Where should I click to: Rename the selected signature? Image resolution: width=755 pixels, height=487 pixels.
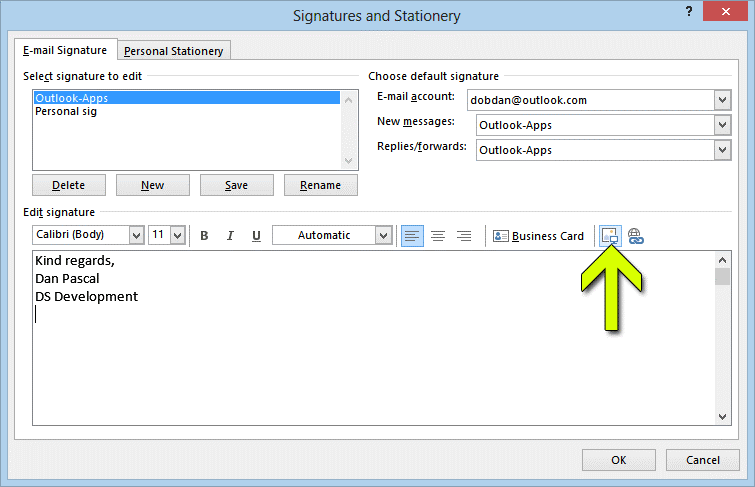[321, 185]
